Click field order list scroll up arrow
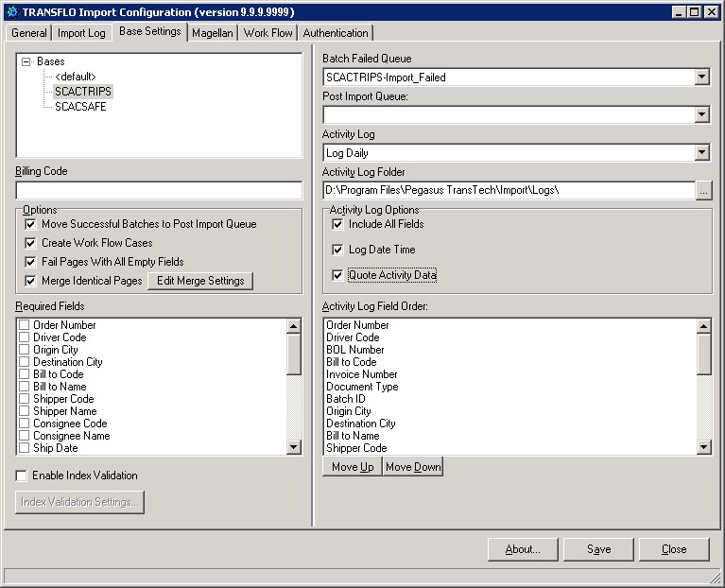This screenshot has width=725, height=588. [703, 326]
